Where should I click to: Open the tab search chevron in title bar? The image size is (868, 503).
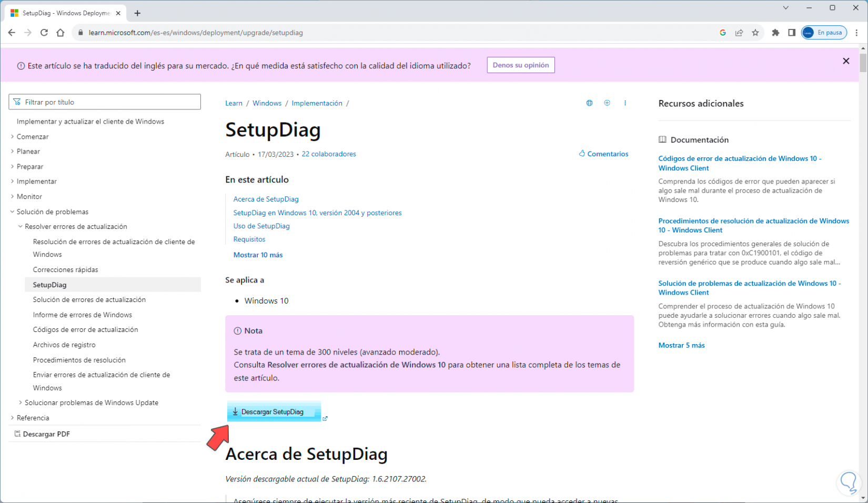click(785, 8)
